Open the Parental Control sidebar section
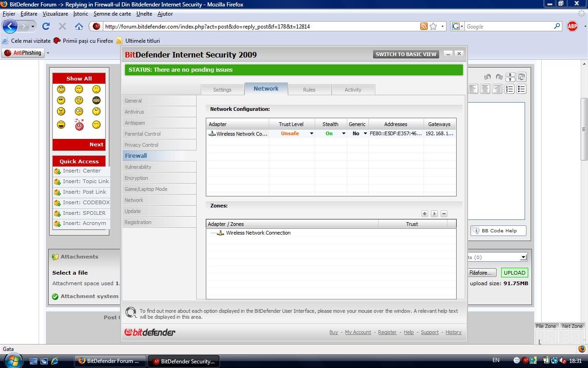Viewport: 588px width, 368px height. (x=159, y=134)
